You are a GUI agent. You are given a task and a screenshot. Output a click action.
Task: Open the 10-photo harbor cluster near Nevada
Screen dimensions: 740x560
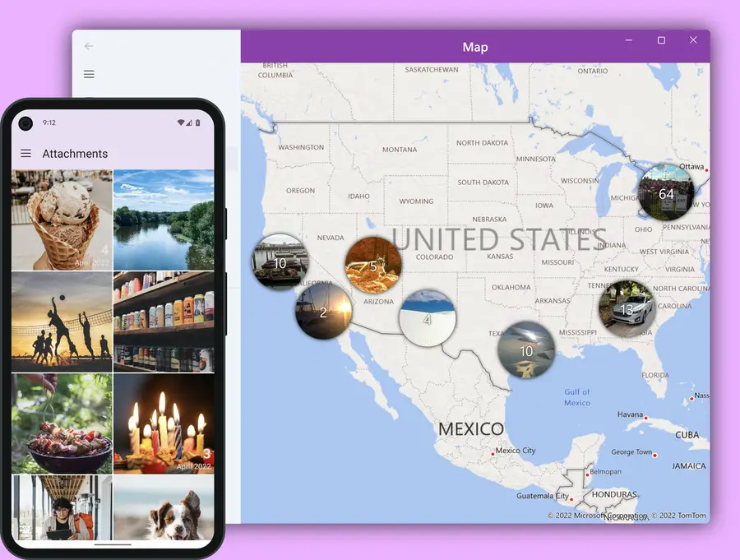(x=280, y=261)
